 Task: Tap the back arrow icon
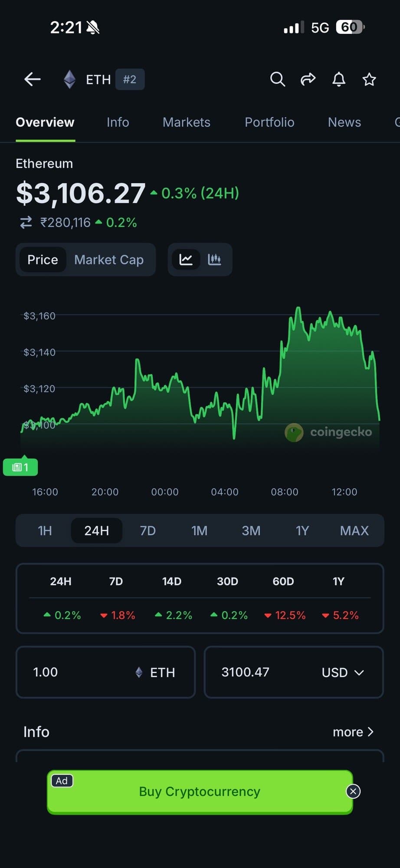[33, 79]
